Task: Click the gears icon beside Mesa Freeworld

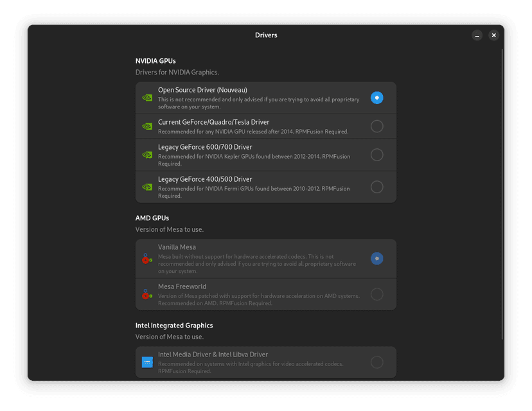Action: 147,294
